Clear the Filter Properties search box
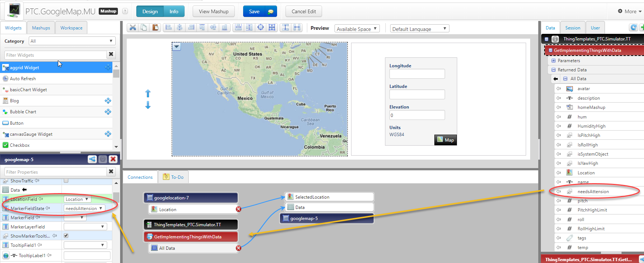This screenshot has height=263, width=644. click(x=111, y=171)
